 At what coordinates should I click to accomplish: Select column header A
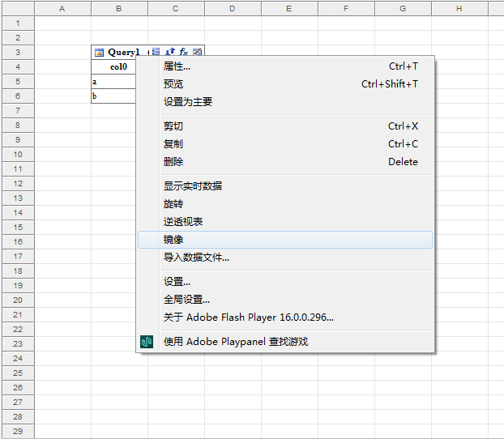(x=62, y=9)
